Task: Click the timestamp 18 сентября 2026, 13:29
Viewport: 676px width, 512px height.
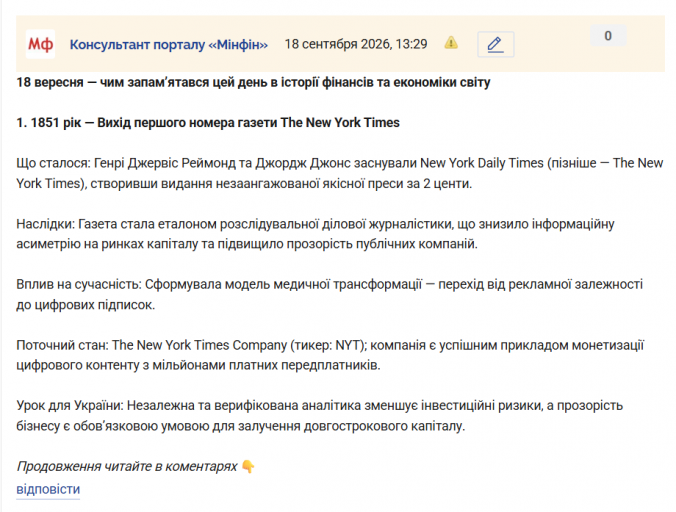Action: point(356,44)
